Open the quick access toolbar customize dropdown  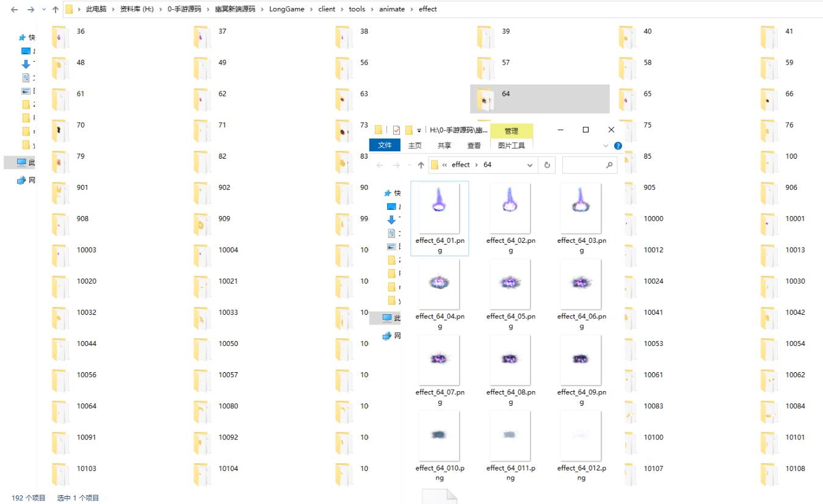point(419,130)
